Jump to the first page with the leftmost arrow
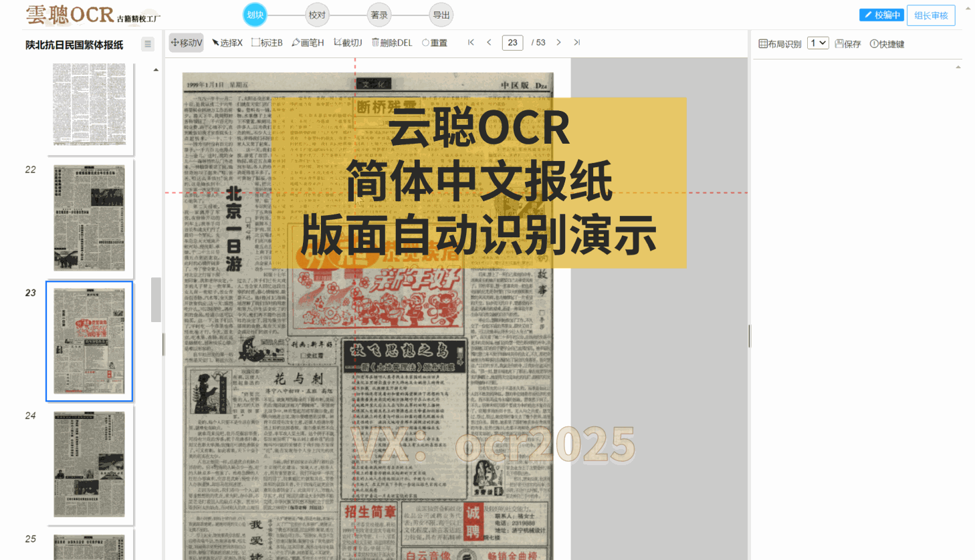This screenshot has width=975, height=560. [471, 42]
